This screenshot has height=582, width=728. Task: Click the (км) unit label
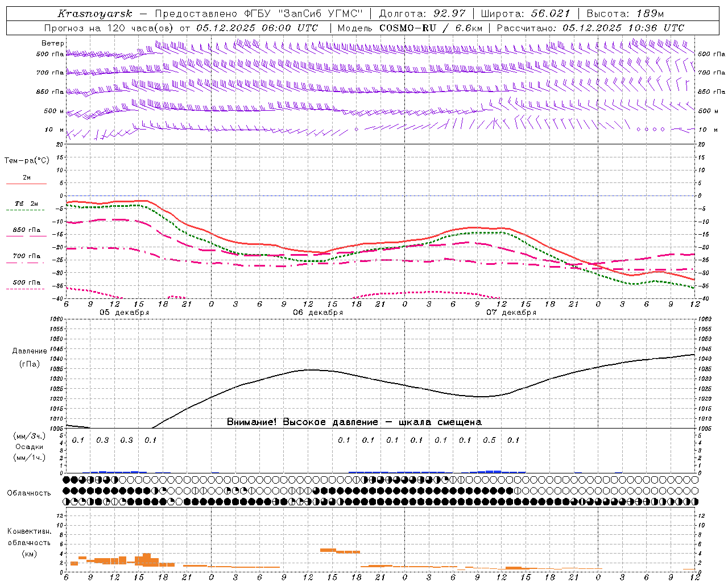(29, 553)
